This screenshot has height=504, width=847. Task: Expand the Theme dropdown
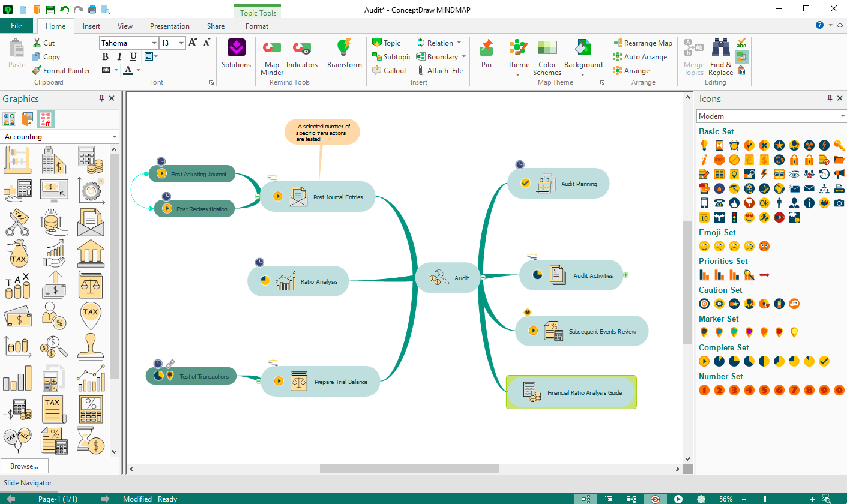518,75
